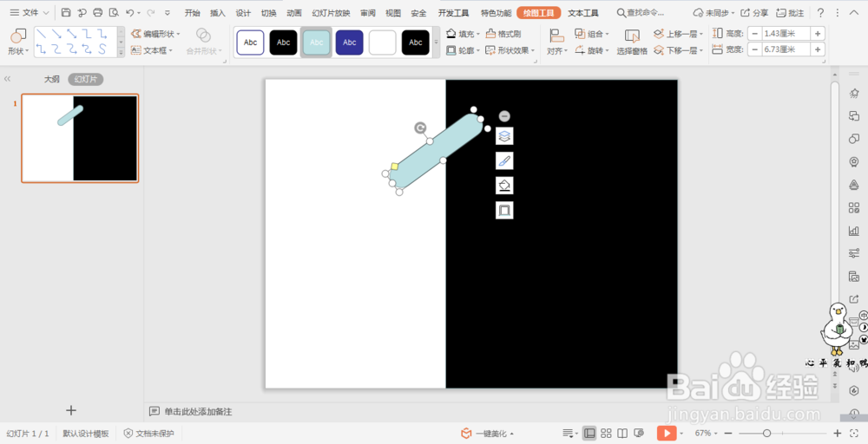Click the 批注 comment button
Viewport: 868px width, 444px height.
[790, 13]
